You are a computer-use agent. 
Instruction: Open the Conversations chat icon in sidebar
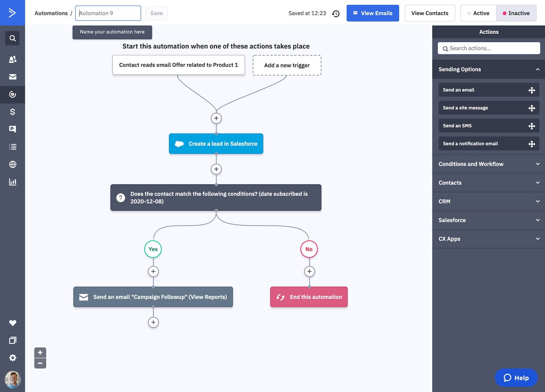point(12,129)
